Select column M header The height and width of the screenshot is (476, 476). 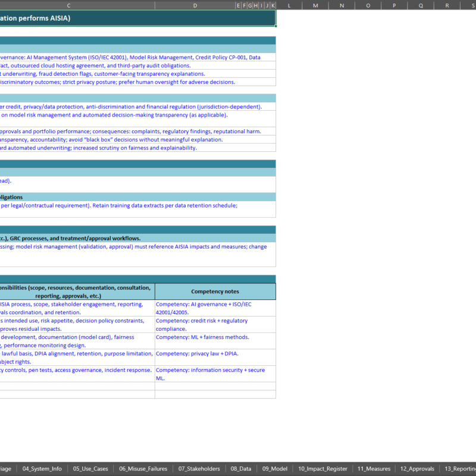[315, 5]
